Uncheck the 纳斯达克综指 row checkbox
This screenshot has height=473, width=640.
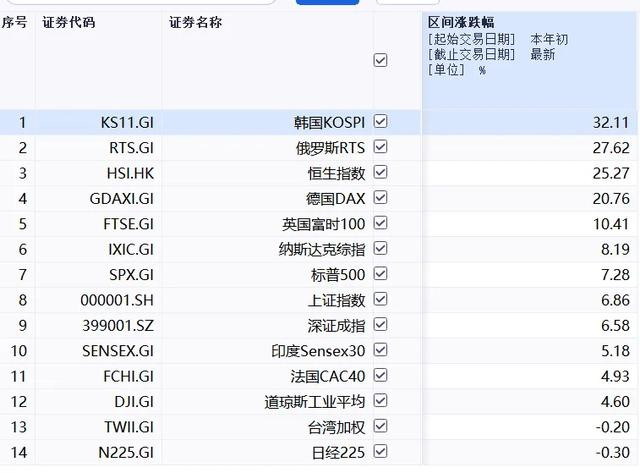click(x=380, y=249)
